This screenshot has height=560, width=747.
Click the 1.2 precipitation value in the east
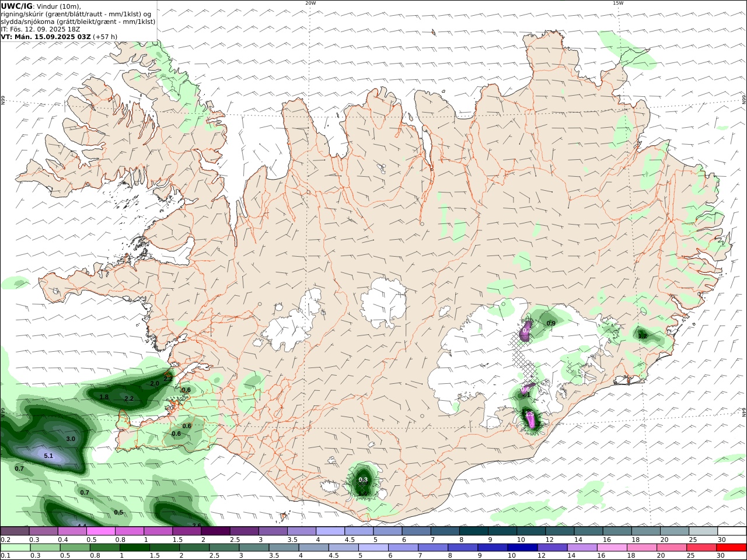point(643,336)
